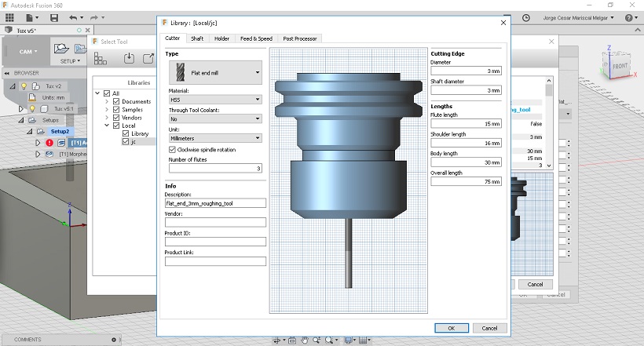Image resolution: width=644 pixels, height=346 pixels.
Task: Click the comments panel add icon
Action: tap(114, 340)
